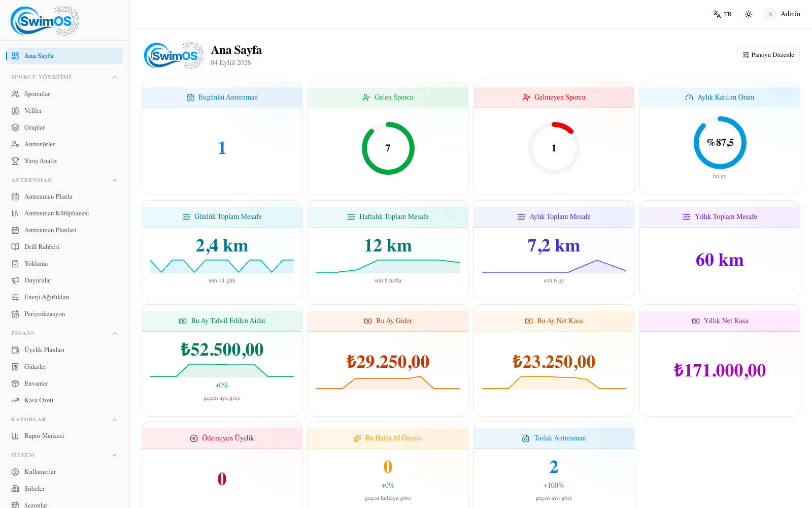This screenshot has height=508, width=812.
Task: Go to the Ana Sayfa menu item
Action: [64, 56]
